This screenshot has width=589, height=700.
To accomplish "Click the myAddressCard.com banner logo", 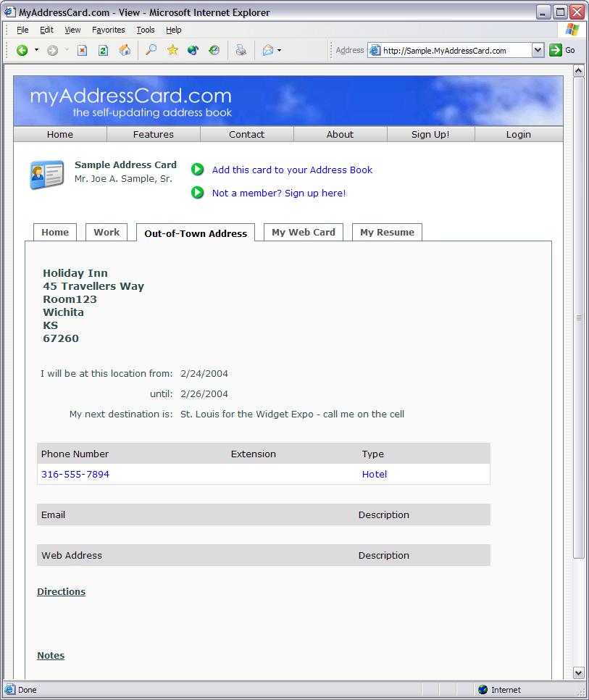I will tap(130, 101).
